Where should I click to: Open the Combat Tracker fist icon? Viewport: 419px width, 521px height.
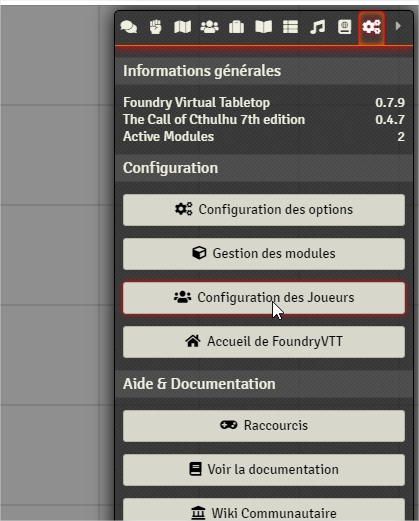pos(156,27)
